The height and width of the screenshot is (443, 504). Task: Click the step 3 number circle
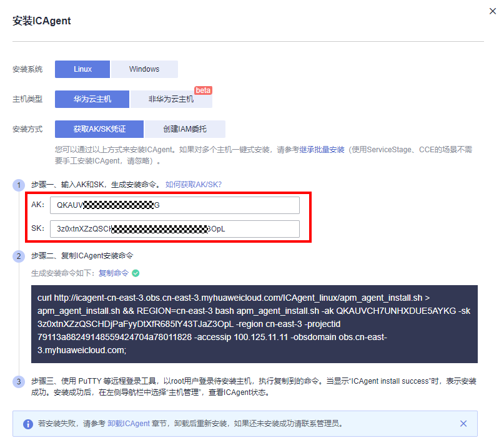(x=19, y=381)
